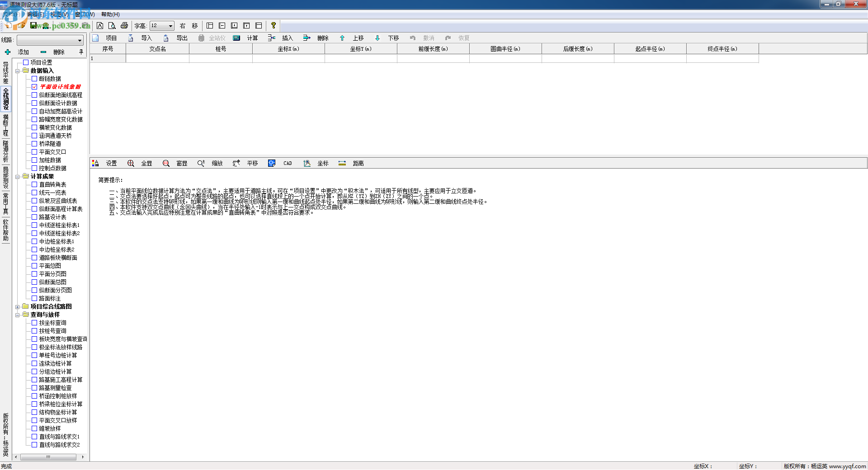Click the 下移 move down arrow icon
868x470 pixels.
(x=377, y=38)
